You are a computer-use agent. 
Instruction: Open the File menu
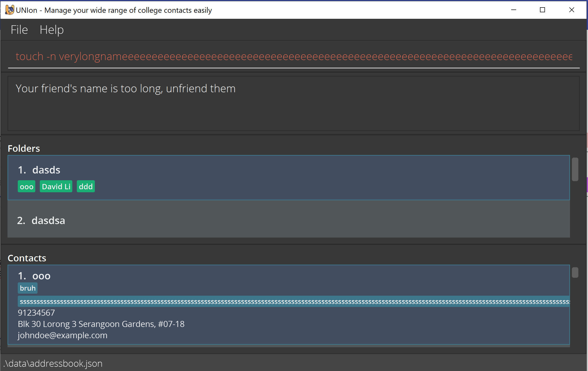[19, 30]
